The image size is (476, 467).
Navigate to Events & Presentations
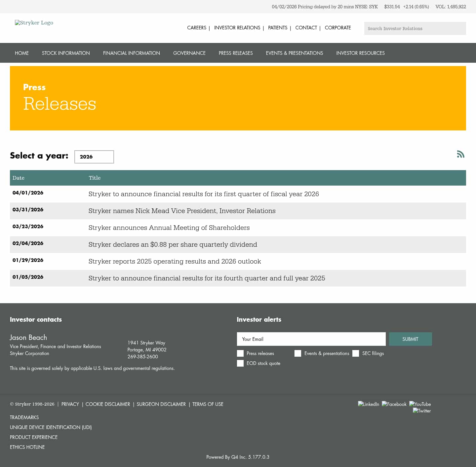[294, 53]
